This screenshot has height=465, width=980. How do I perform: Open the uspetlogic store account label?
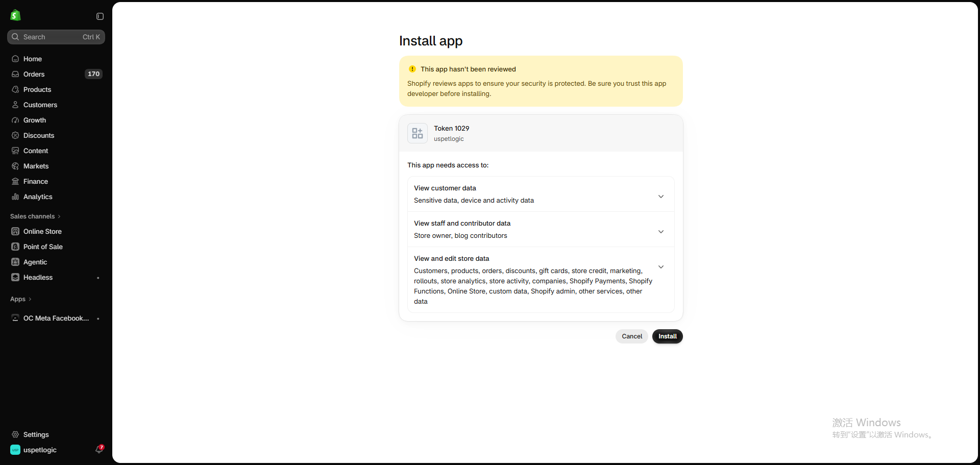pos(40,450)
